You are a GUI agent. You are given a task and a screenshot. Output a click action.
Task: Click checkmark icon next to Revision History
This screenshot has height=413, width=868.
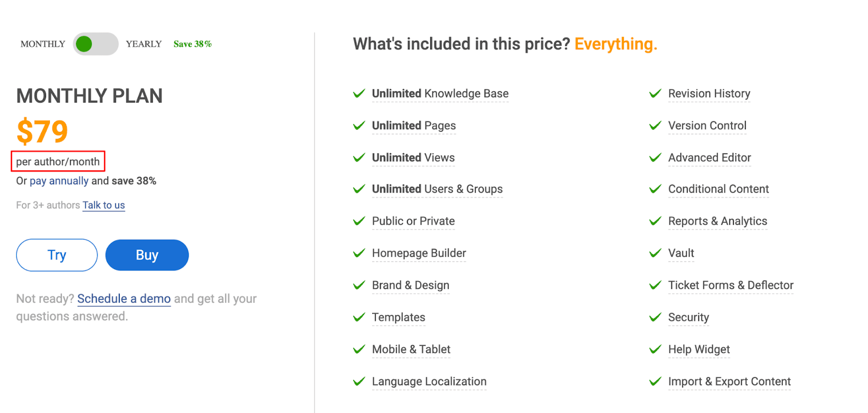655,93
